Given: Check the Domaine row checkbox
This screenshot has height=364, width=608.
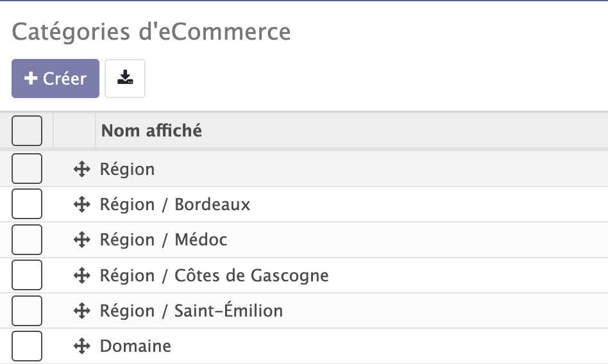Looking at the screenshot, I should (27, 346).
